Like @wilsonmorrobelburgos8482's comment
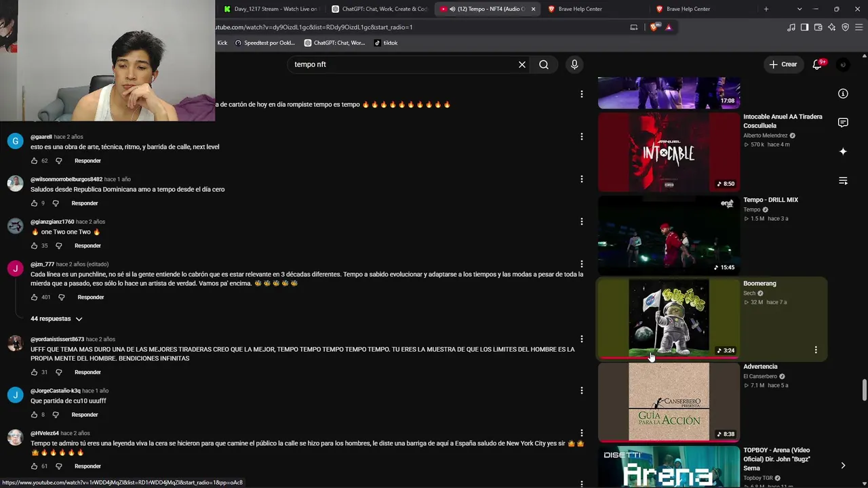This screenshot has height=488, width=868. [34, 203]
